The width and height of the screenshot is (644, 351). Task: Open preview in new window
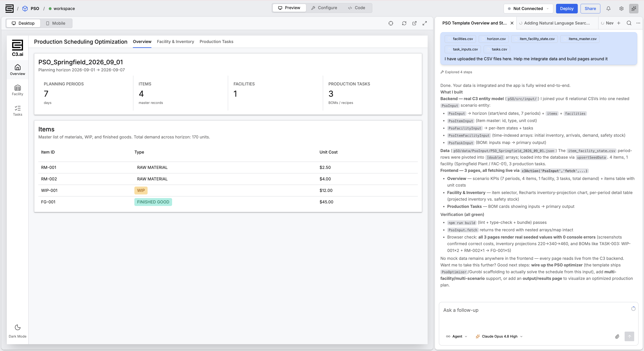pos(414,23)
